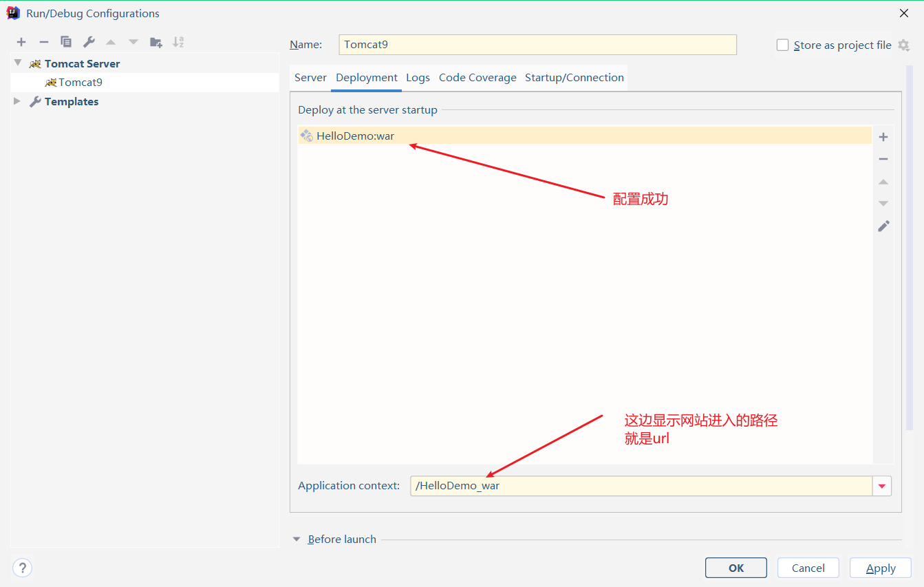This screenshot has width=924, height=587.
Task: Move deployment artifact up arrow
Action: 883,182
